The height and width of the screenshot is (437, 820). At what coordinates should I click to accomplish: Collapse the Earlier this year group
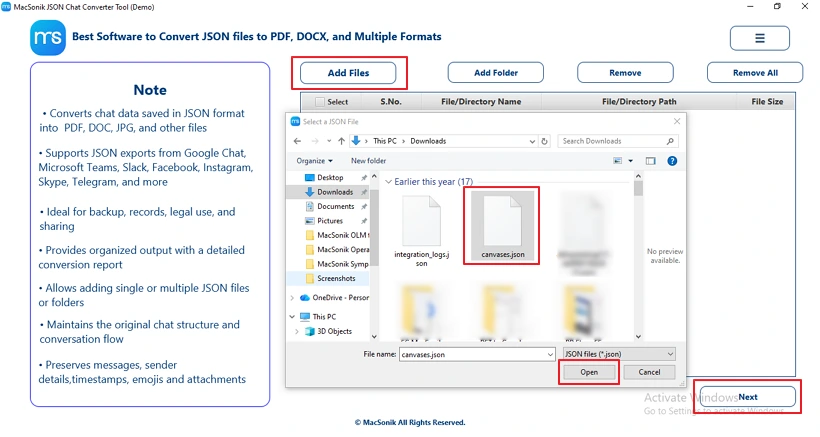pyautogui.click(x=388, y=182)
